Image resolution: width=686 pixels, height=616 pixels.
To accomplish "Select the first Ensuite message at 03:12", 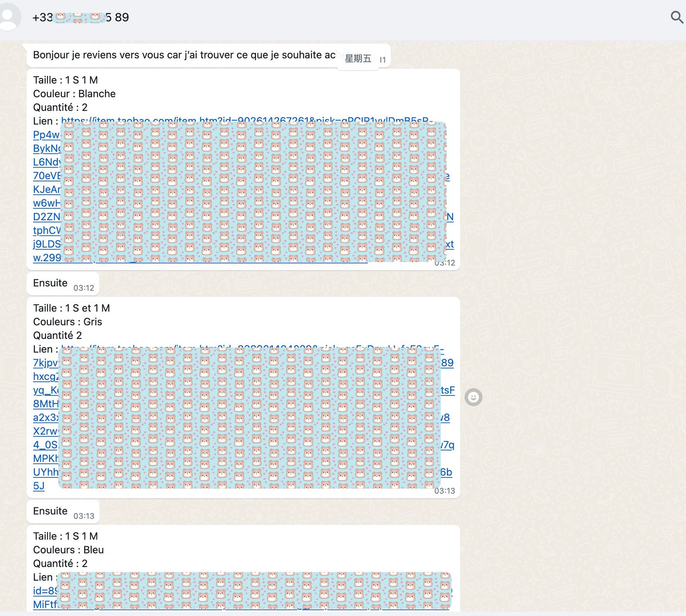I will 50,283.
